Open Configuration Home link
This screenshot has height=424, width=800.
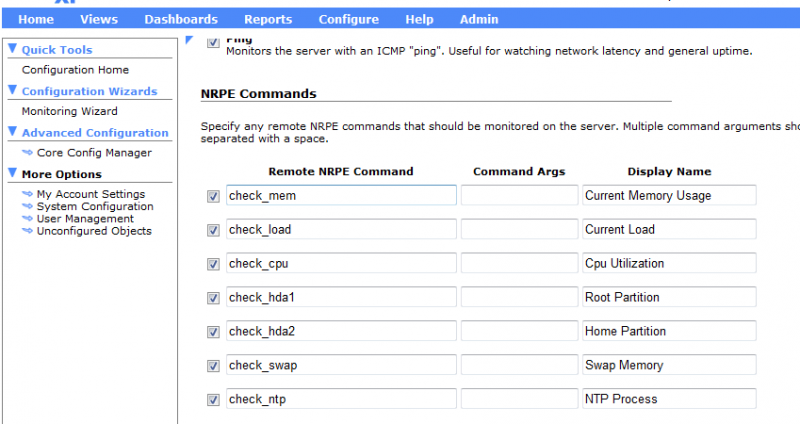point(75,70)
